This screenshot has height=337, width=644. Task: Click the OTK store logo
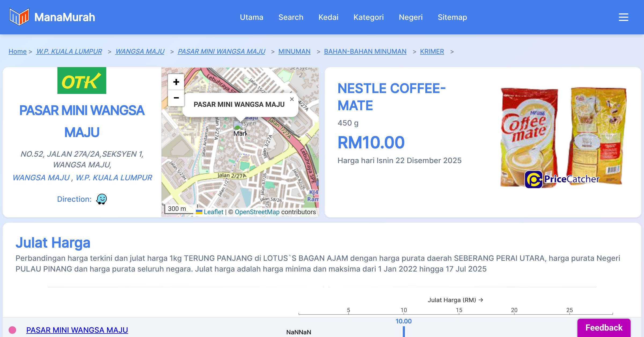click(82, 80)
